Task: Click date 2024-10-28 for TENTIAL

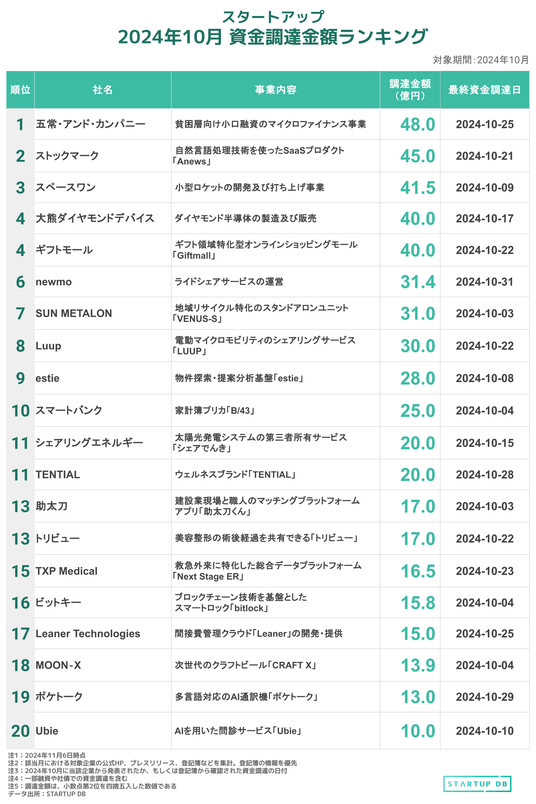Action: click(x=485, y=475)
